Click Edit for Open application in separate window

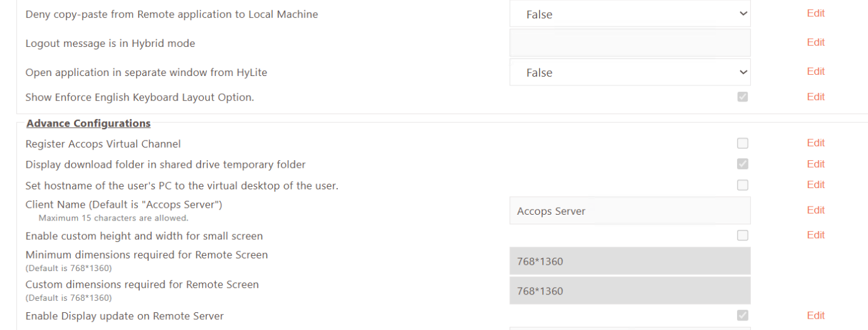point(815,72)
